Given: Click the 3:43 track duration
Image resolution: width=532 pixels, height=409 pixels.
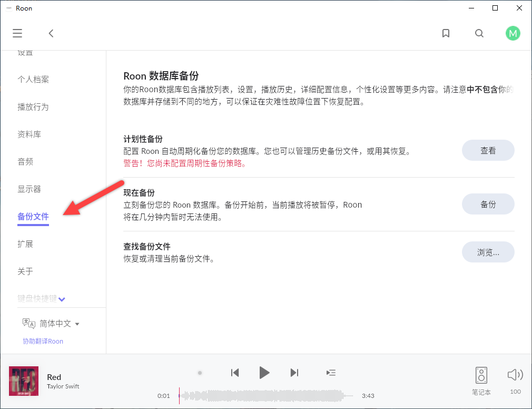Looking at the screenshot, I should 368,396.
